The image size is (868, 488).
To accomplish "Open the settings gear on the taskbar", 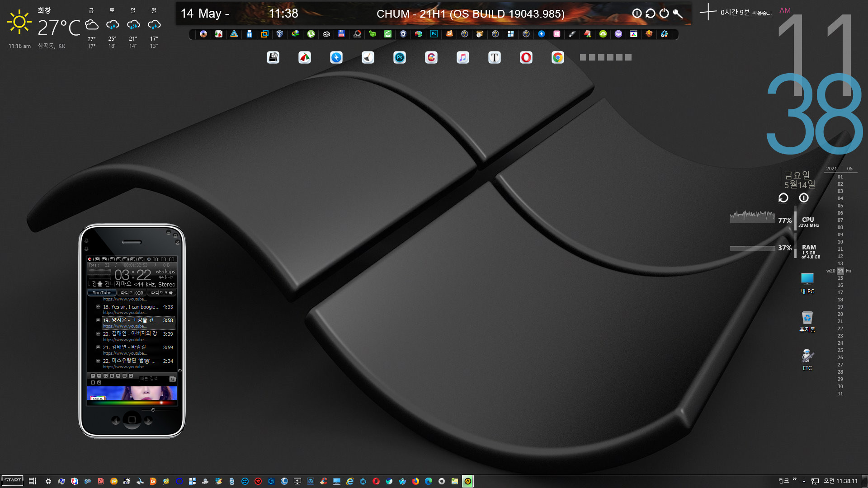I will (48, 481).
